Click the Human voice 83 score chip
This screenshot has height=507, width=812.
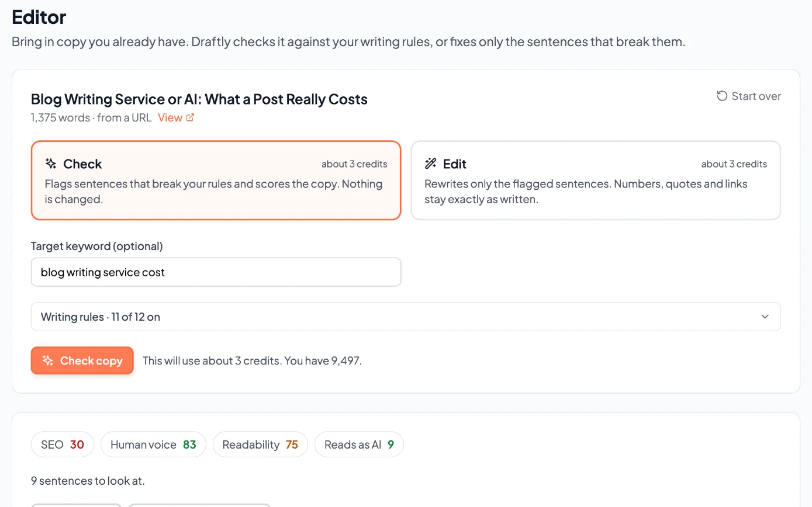(x=153, y=445)
